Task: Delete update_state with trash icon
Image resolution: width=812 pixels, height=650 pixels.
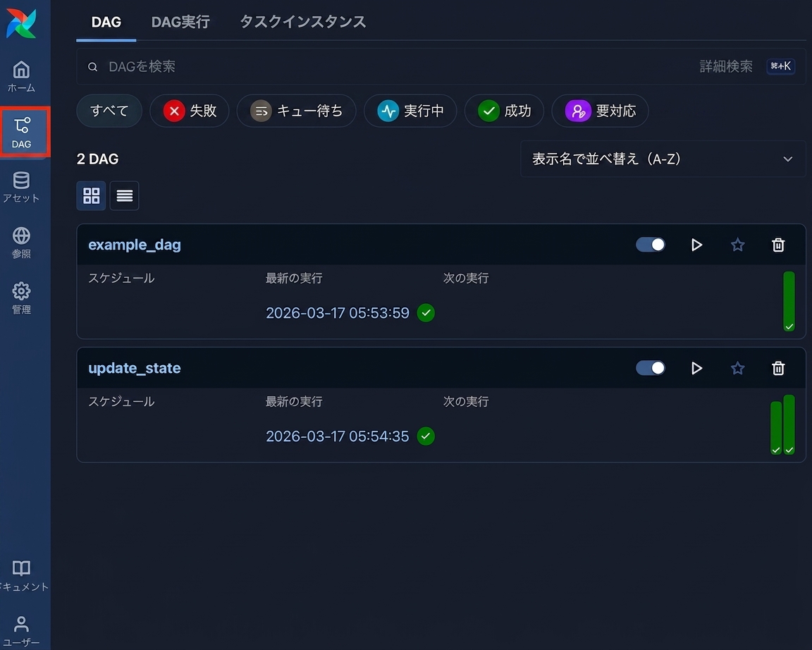Action: (778, 368)
